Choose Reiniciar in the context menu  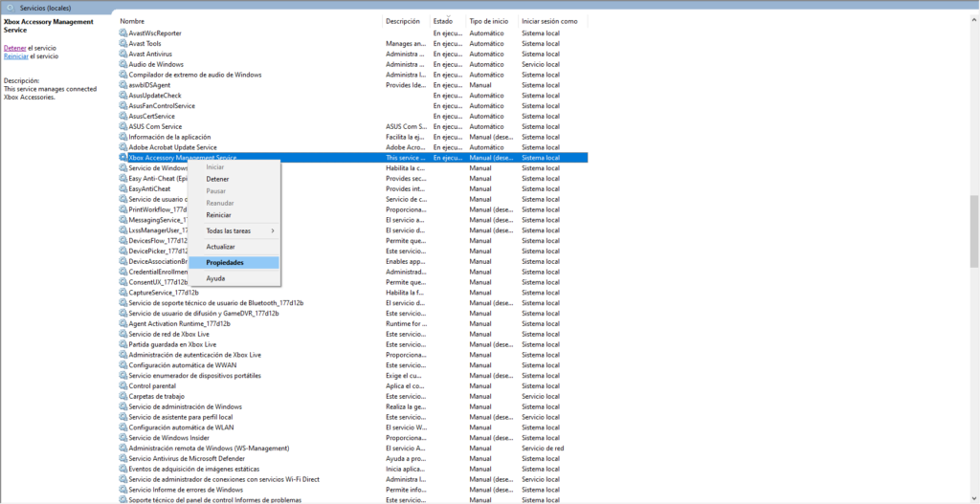click(219, 215)
